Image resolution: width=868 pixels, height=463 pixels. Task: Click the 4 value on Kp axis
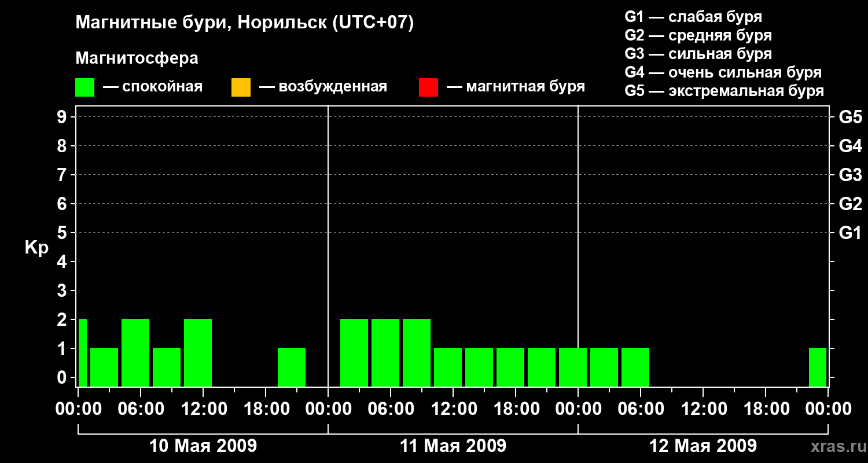coord(63,262)
